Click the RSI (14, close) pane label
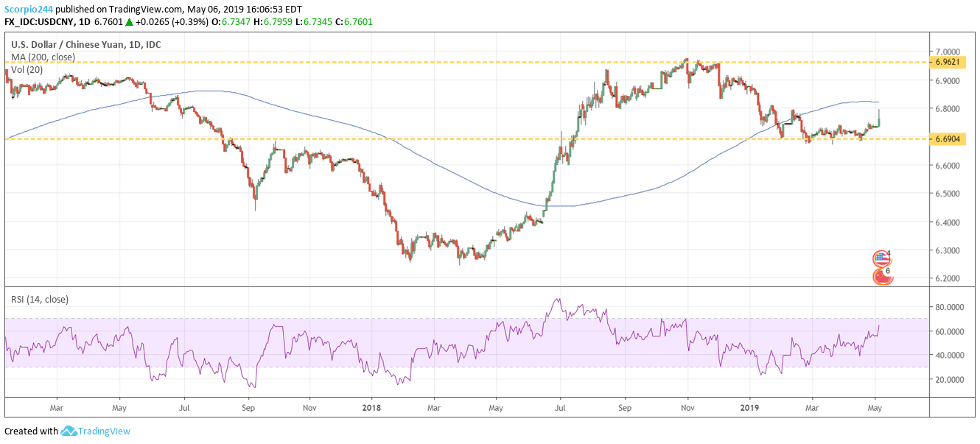 (40, 300)
